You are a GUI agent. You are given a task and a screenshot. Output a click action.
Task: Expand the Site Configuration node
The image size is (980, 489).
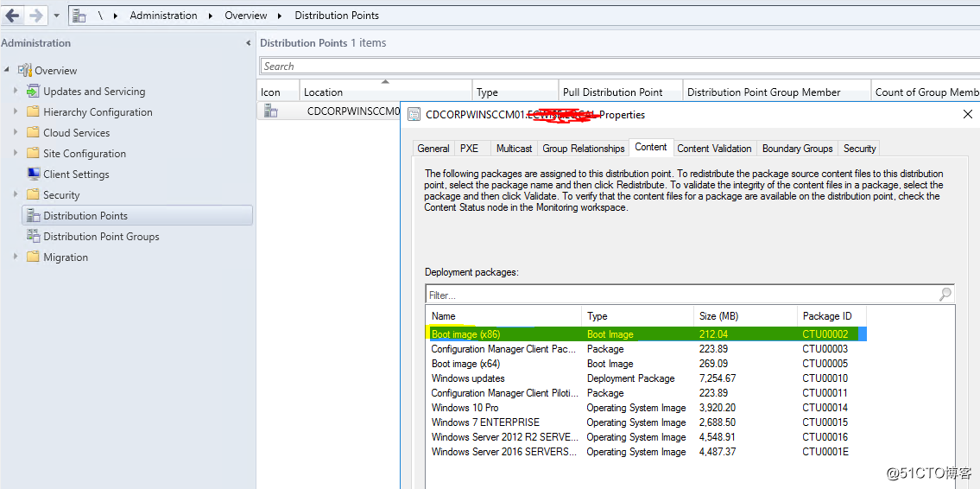[x=16, y=153]
